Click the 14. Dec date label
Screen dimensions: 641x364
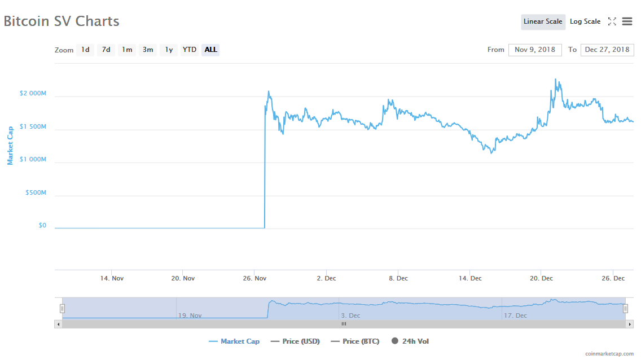click(470, 278)
